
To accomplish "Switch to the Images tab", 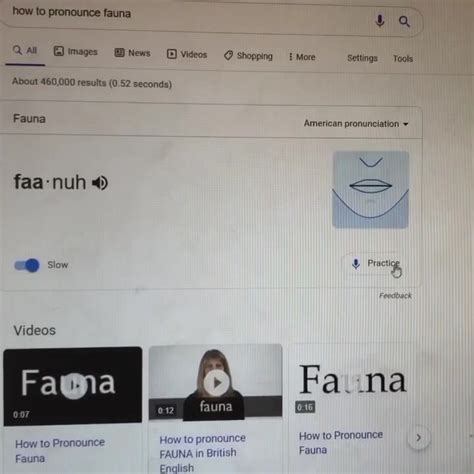I will pyautogui.click(x=76, y=51).
